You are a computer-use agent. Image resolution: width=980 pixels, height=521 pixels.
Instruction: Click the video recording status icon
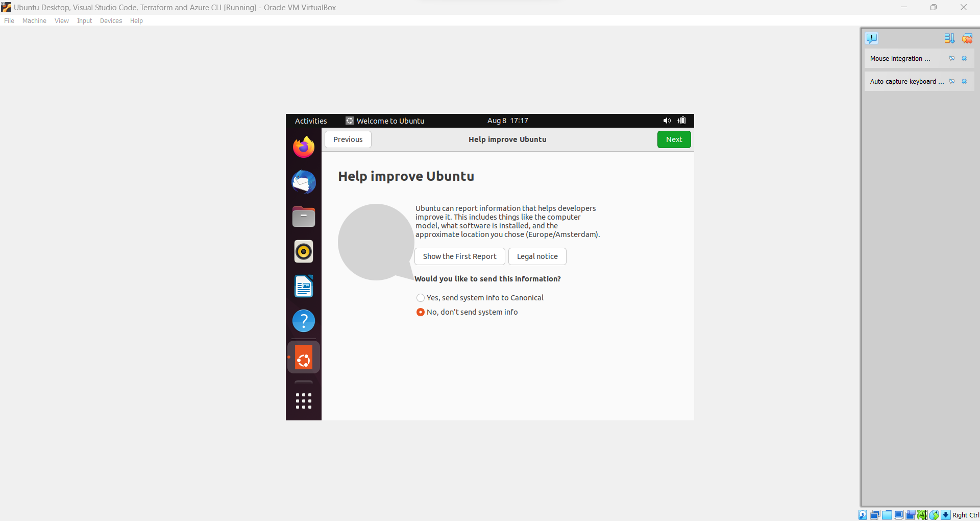[911, 515]
